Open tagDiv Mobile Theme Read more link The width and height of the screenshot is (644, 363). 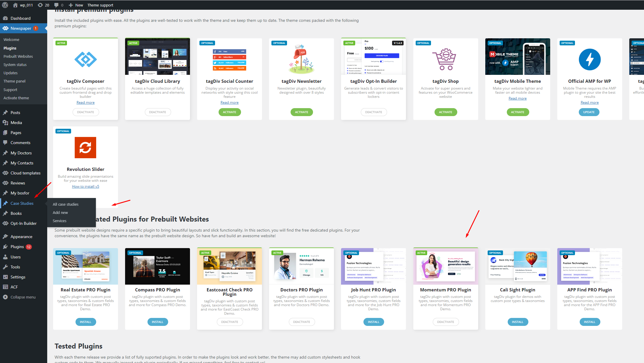(517, 98)
